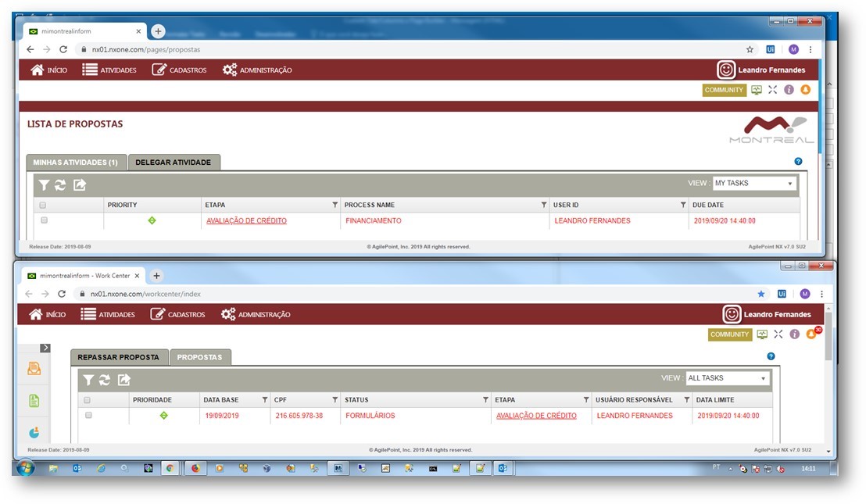Viewport: 866px width, 504px height.
Task: Open notification bell with red badge
Action: pyautogui.click(x=811, y=334)
